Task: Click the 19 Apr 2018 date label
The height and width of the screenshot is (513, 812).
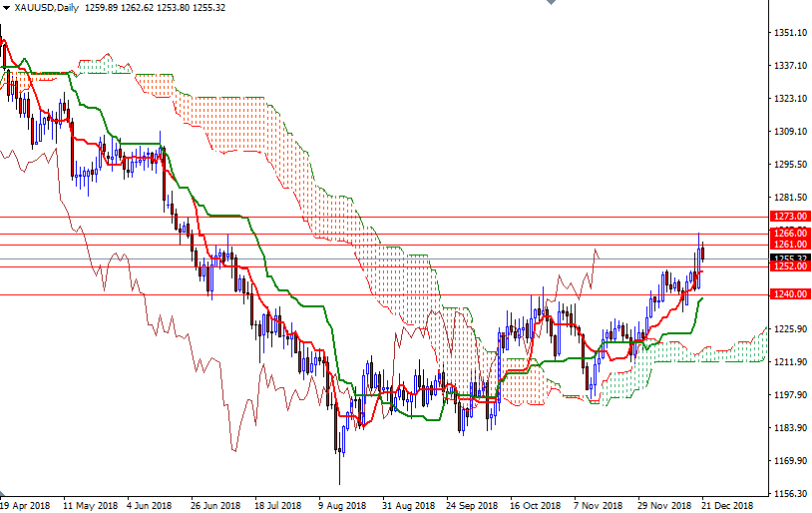Action: click(26, 505)
